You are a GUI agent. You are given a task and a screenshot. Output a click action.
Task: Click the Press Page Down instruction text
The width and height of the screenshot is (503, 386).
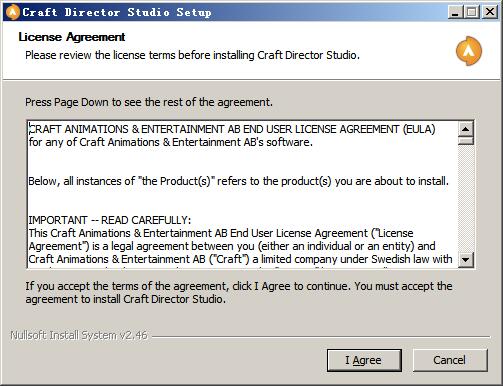point(149,102)
